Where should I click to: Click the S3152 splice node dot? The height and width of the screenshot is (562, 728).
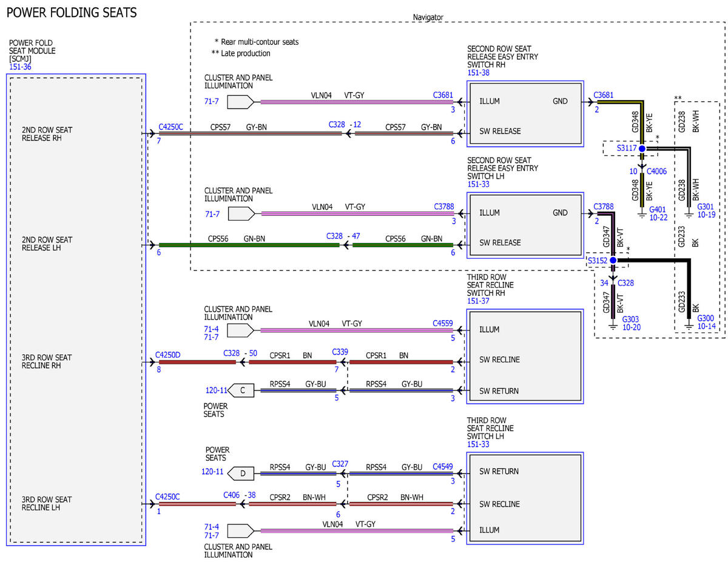click(613, 260)
